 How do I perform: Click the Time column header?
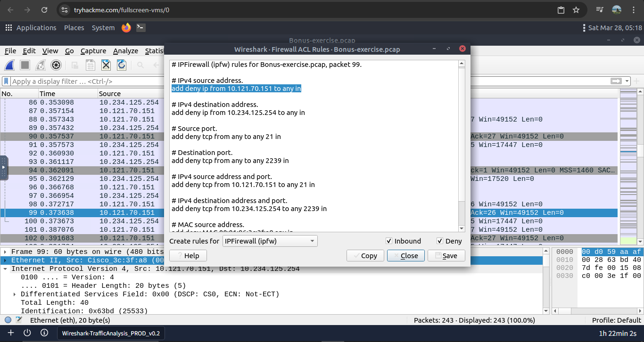point(67,94)
